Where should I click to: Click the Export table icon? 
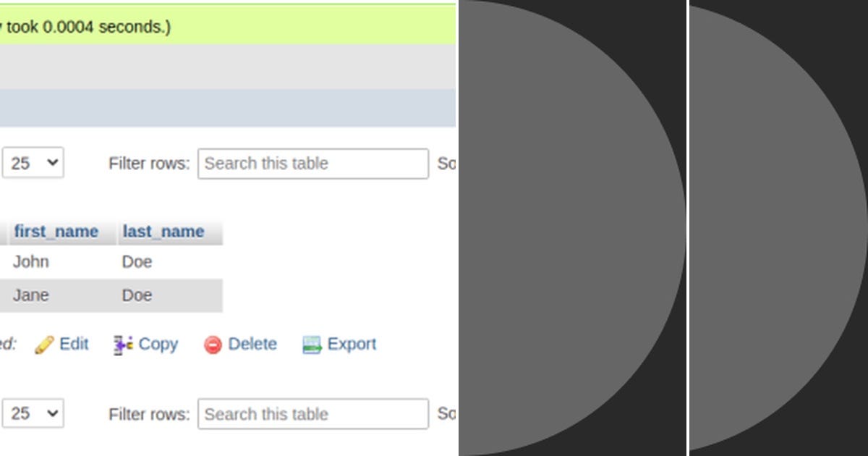[x=313, y=345]
